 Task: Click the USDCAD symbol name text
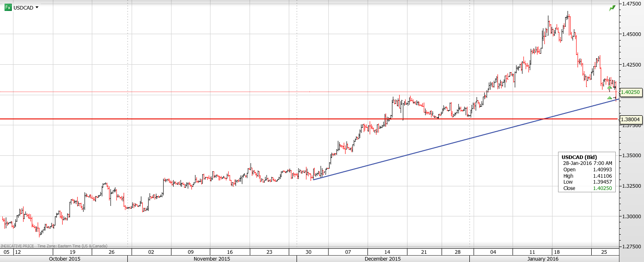pyautogui.click(x=23, y=8)
